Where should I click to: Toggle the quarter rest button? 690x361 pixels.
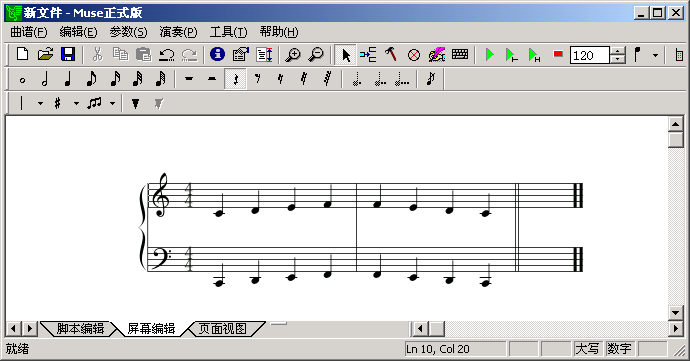[235, 79]
